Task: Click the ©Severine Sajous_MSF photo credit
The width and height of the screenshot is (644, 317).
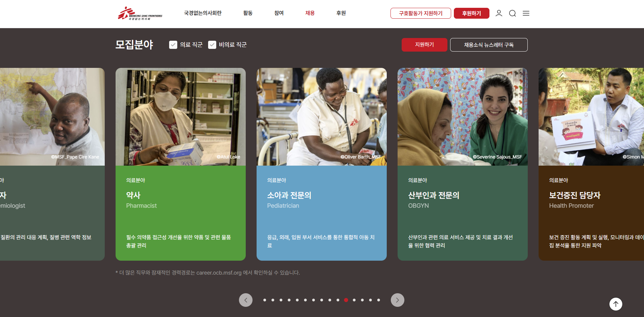Action: [498, 157]
